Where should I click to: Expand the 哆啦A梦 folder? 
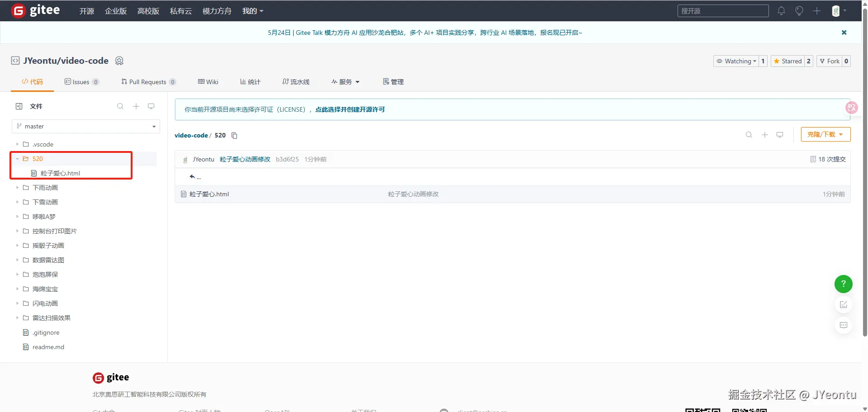pyautogui.click(x=17, y=217)
